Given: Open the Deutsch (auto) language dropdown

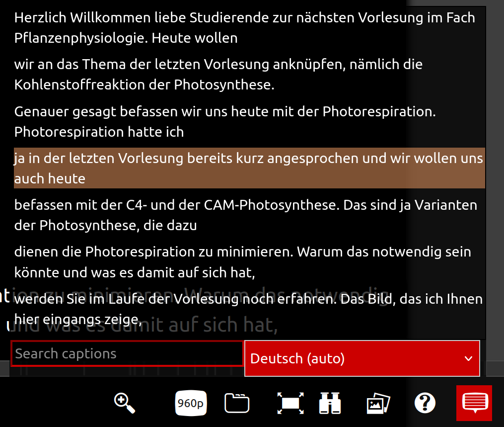Looking at the screenshot, I should (362, 358).
